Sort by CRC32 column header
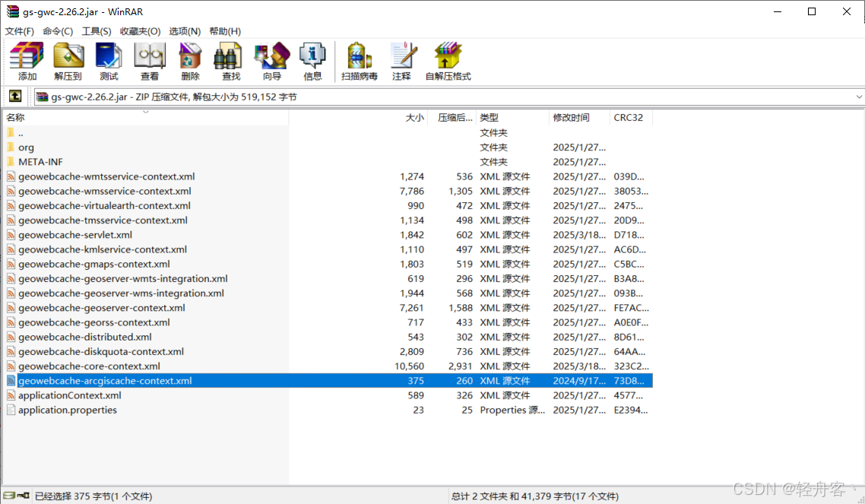Screen dimensions: 865x504 pyautogui.click(x=631, y=118)
